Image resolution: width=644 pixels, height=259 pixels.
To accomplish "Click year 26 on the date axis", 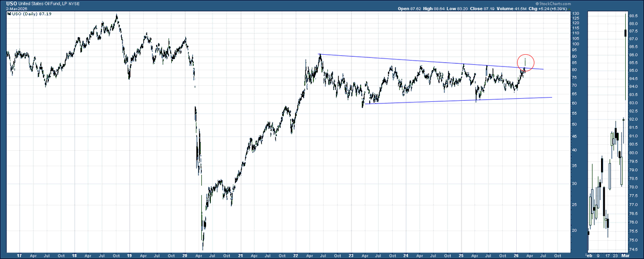I will tap(516, 256).
